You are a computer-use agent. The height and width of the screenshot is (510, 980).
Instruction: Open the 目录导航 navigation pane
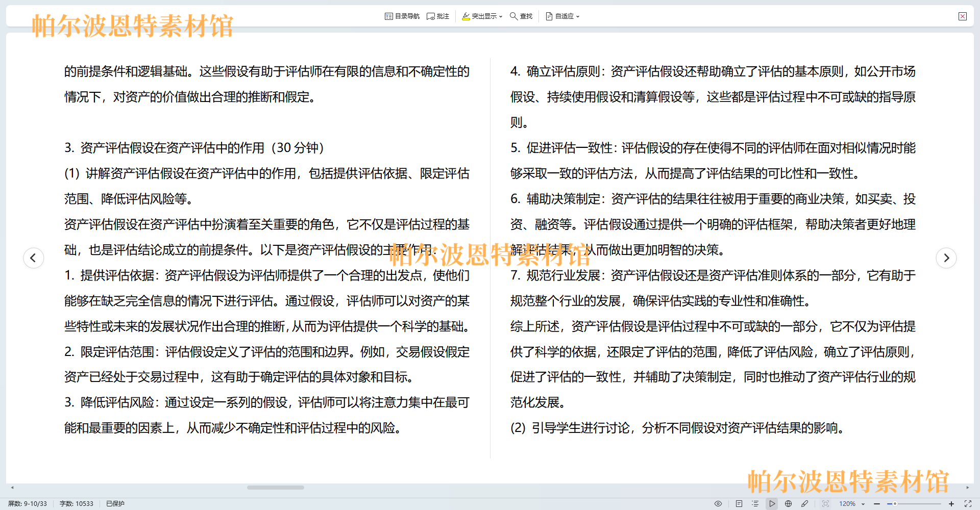(402, 16)
